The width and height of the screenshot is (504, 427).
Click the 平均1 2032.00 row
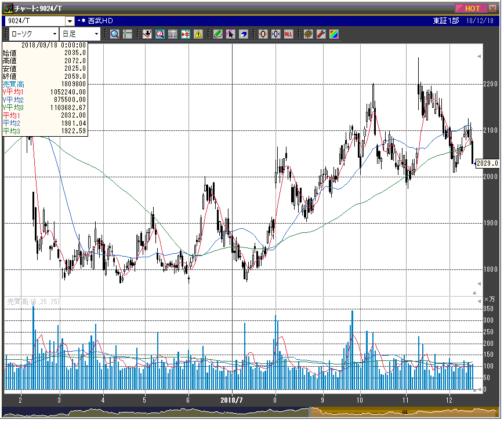44,115
